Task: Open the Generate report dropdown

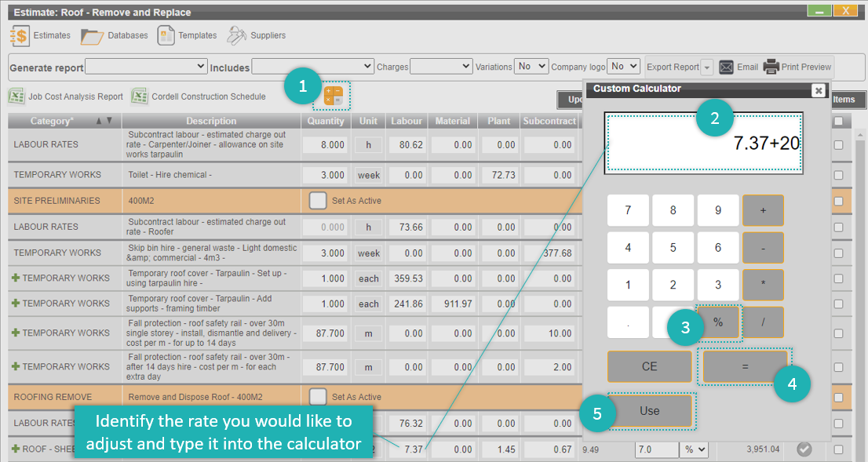Action: pyautogui.click(x=146, y=67)
